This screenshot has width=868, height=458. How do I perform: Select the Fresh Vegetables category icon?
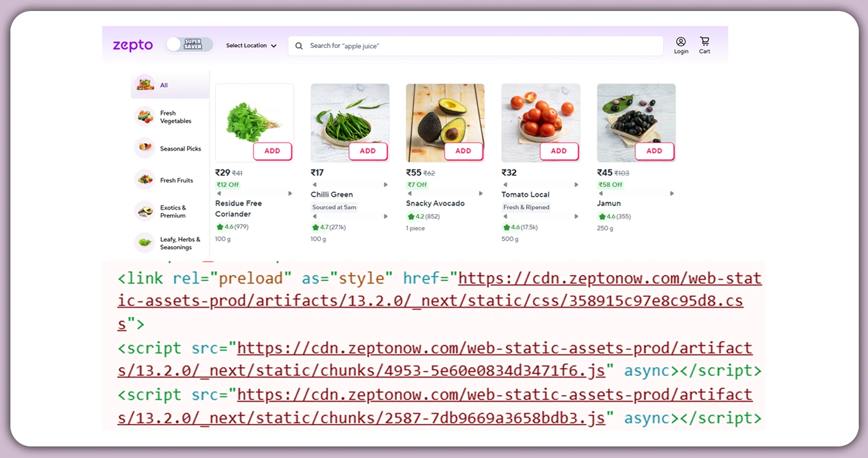144,117
